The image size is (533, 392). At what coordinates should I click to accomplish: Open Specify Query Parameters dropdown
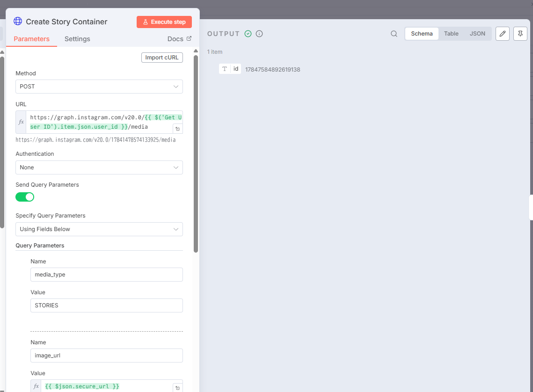pyautogui.click(x=99, y=229)
